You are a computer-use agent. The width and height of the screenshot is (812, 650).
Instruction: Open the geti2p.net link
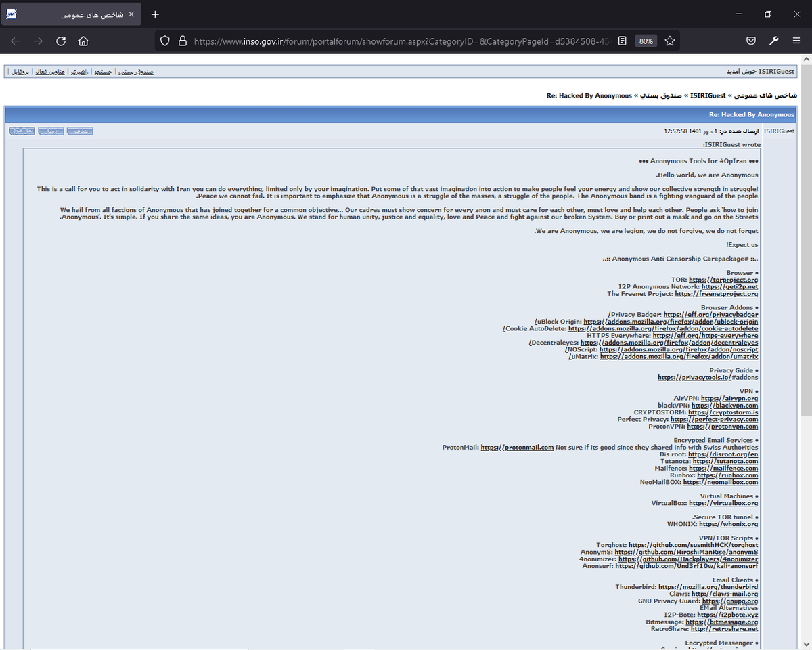point(729,287)
